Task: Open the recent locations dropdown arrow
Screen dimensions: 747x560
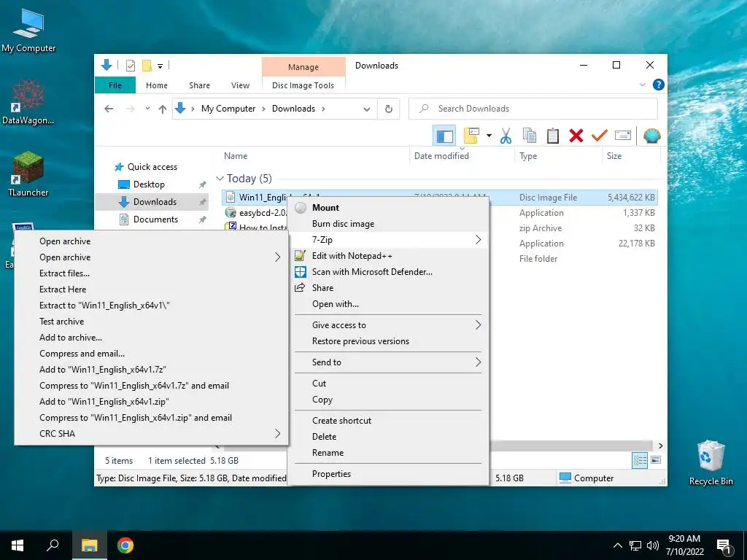Action: (147, 109)
